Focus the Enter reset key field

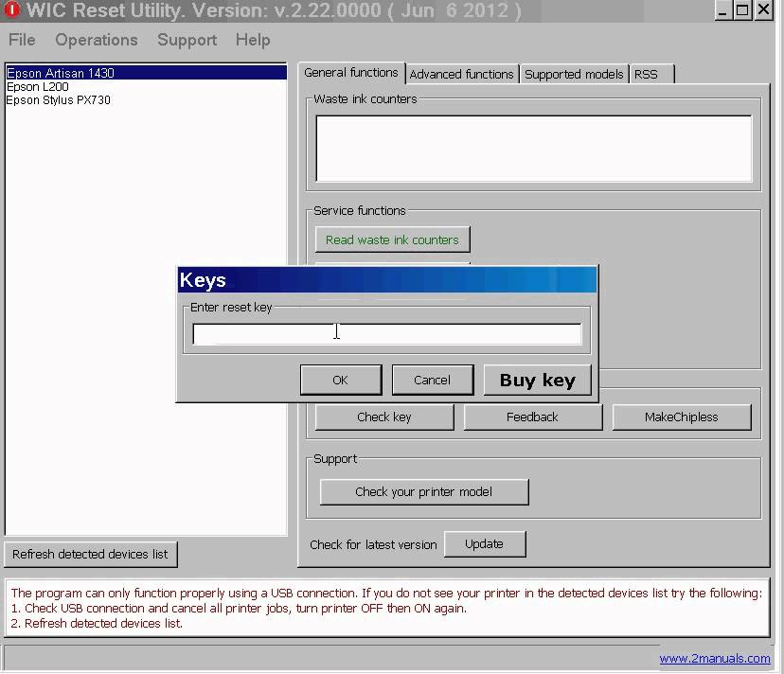tap(387, 334)
